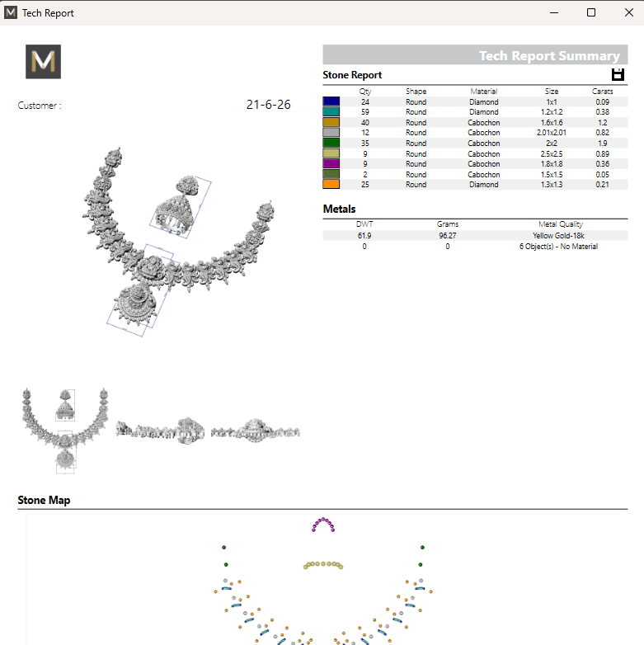Select the purple swatch for 1.8x1.8 cabochons
This screenshot has height=645, width=644.
[x=331, y=163]
